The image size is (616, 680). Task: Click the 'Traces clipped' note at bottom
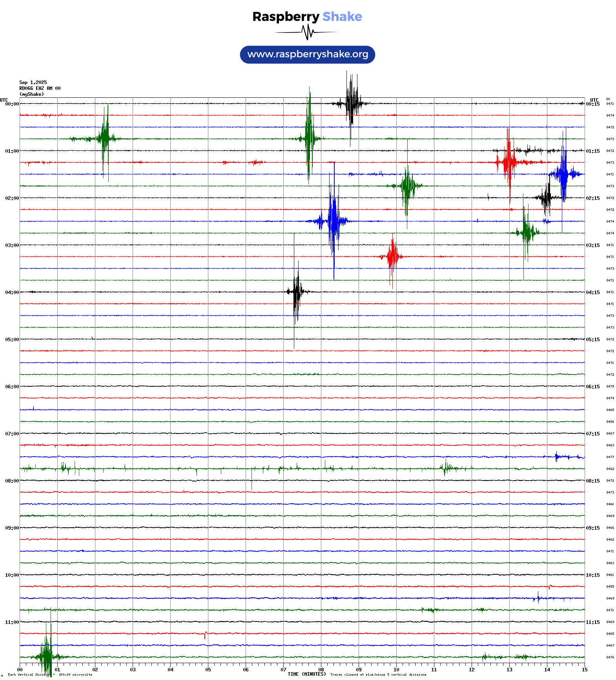coord(378,675)
